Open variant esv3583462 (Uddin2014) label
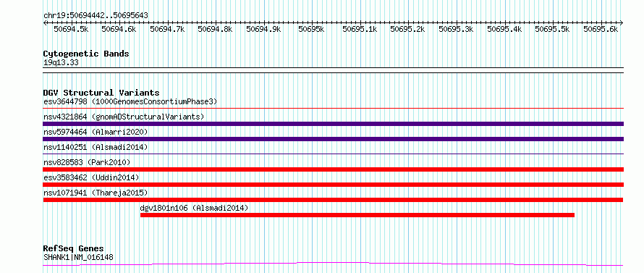This screenshot has height=273, width=644. (x=91, y=177)
